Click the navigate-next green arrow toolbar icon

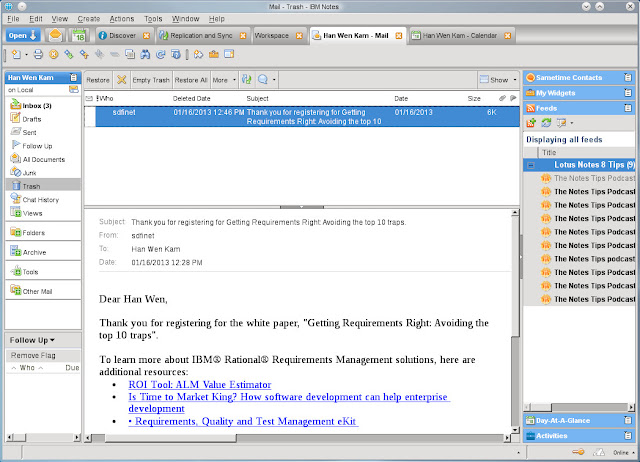point(69,54)
